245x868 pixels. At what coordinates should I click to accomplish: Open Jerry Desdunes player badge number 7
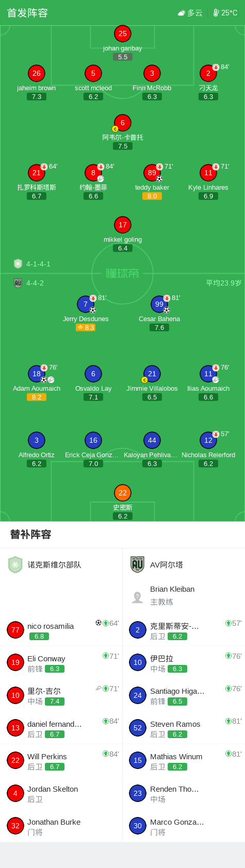[x=86, y=304]
